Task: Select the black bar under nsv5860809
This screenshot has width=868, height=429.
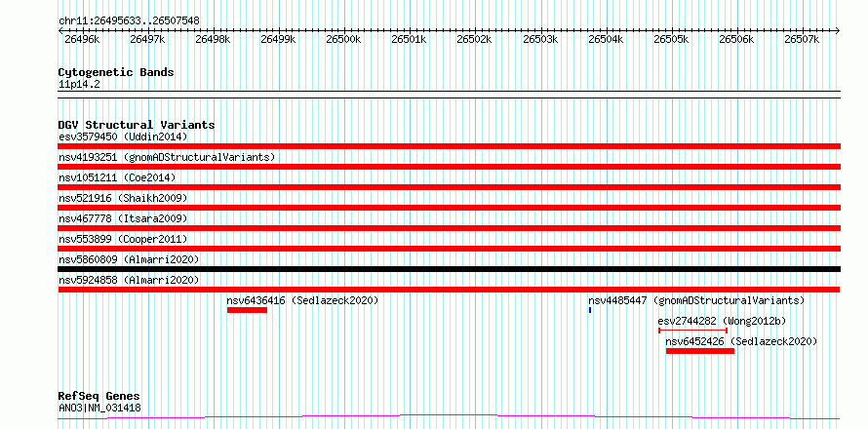Action: (x=449, y=269)
